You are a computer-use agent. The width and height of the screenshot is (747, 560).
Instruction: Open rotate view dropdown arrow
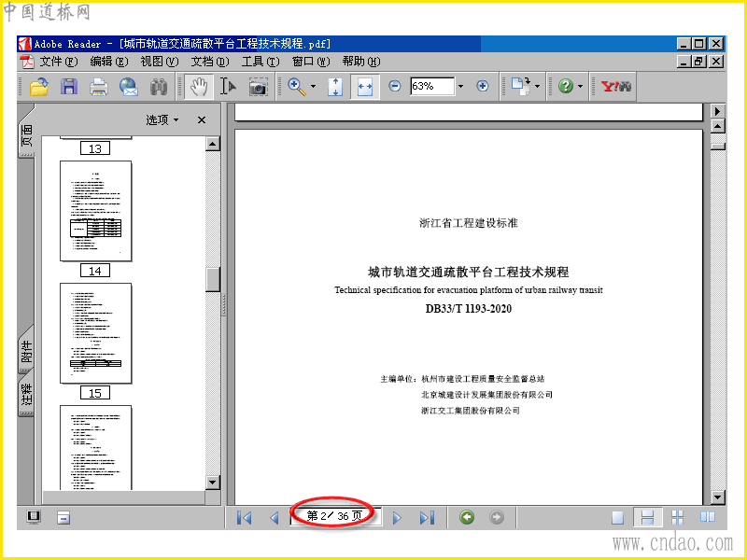tap(538, 87)
